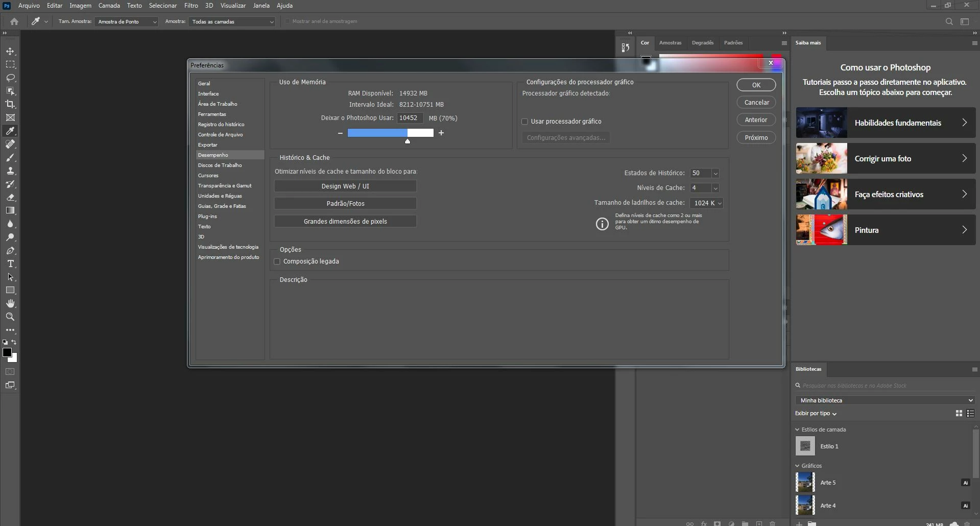The height and width of the screenshot is (526, 980).
Task: Click the Anterior button
Action: click(x=756, y=120)
